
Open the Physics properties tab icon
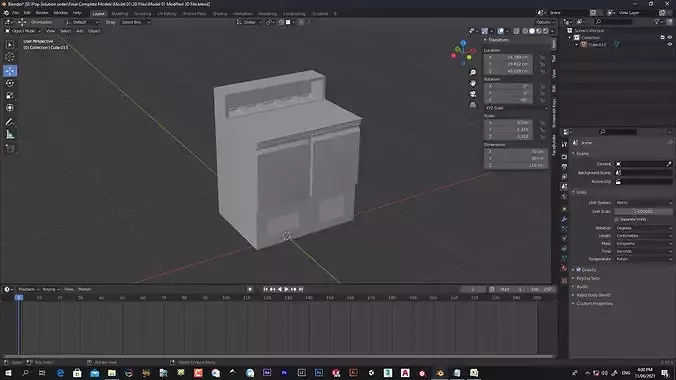(x=564, y=239)
